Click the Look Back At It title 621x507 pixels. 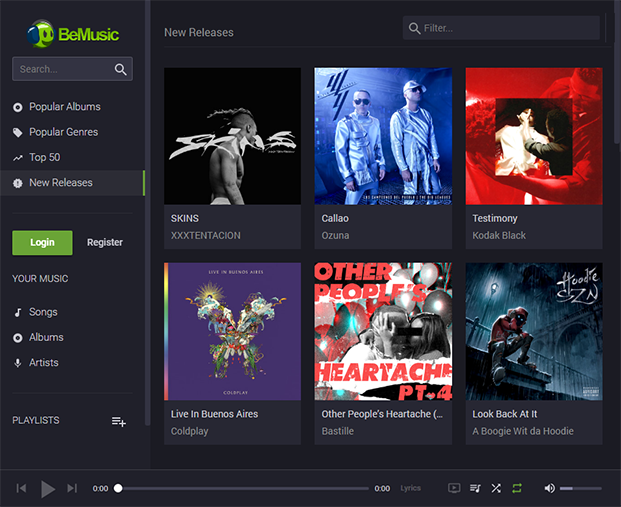[x=505, y=414]
